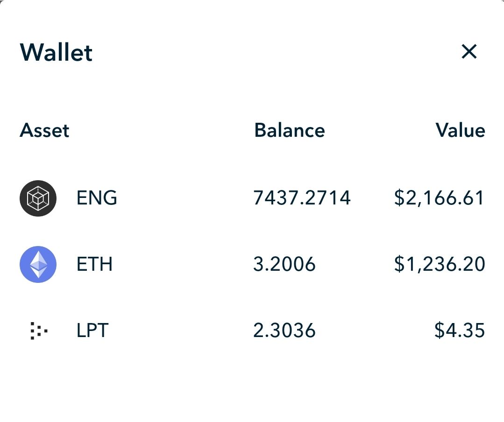The height and width of the screenshot is (422, 504).
Task: Open the LPT row in wallet list
Action: click(252, 331)
